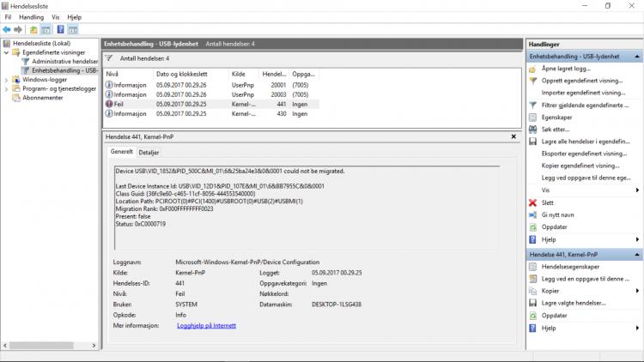Click the red Slett delete icon
Viewport: 644px width, 362px height.
click(x=533, y=202)
